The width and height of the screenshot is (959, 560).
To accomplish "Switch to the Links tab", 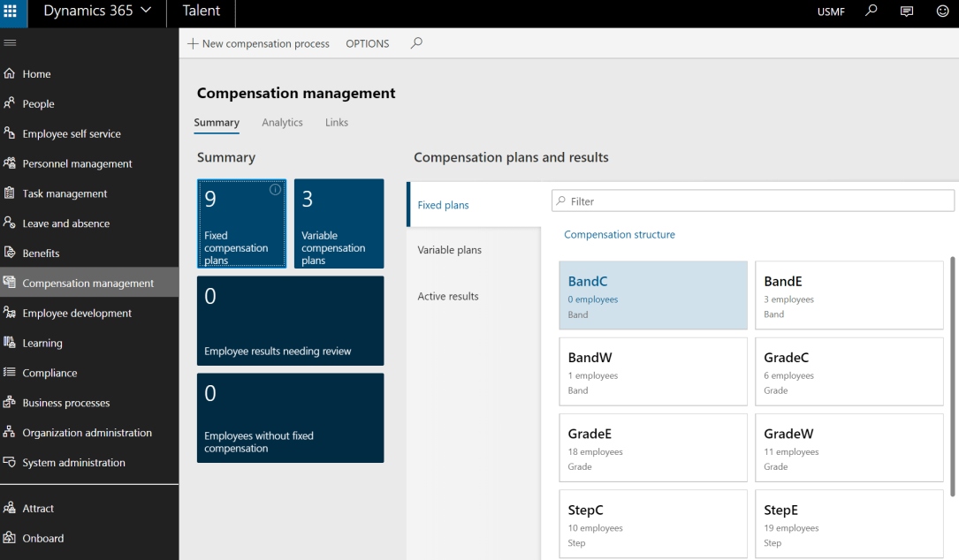I will coord(336,123).
